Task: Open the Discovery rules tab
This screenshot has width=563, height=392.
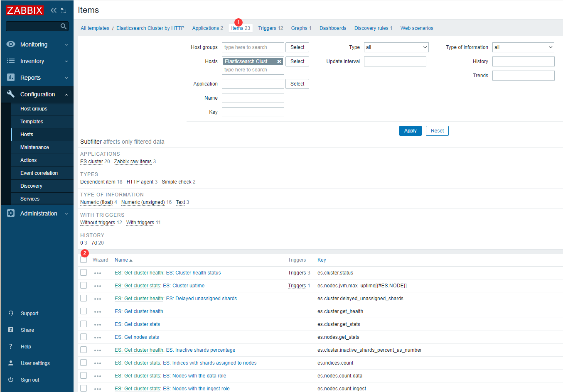Action: pos(373,28)
